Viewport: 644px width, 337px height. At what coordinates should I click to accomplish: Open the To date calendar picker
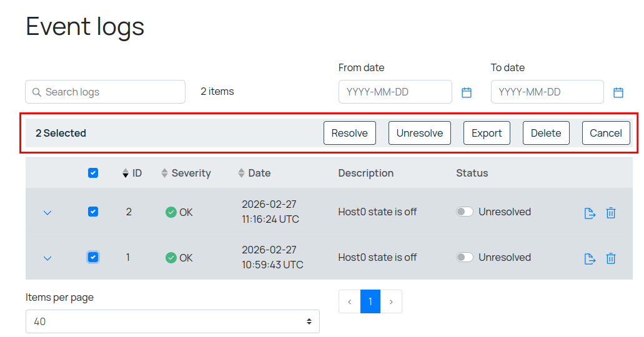pos(618,92)
